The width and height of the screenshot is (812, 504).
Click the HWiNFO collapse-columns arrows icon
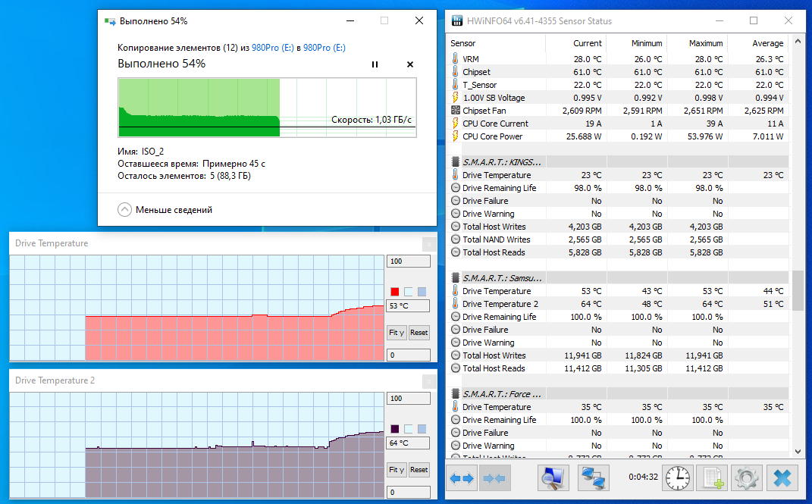(494, 477)
